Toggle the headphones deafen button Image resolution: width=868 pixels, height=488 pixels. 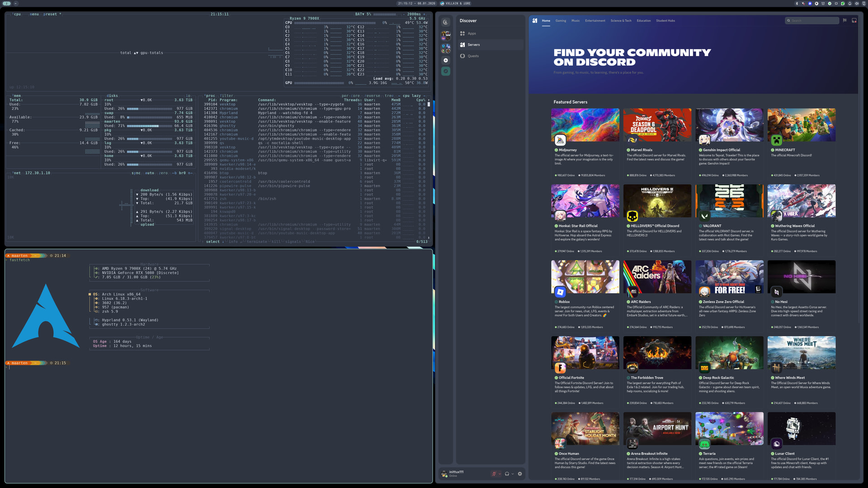(x=507, y=474)
